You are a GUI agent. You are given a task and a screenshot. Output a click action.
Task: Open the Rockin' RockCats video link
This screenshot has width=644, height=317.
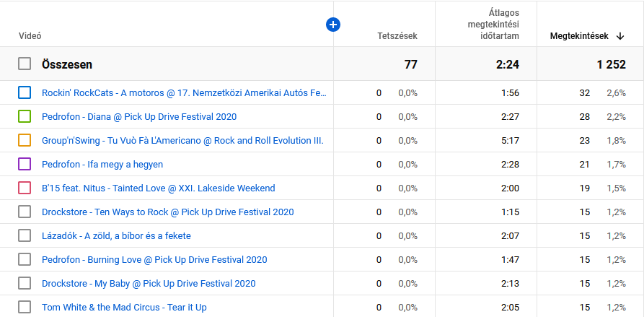(x=184, y=92)
